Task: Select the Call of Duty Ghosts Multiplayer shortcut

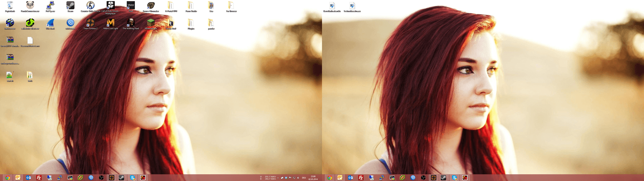Action: pos(110,6)
